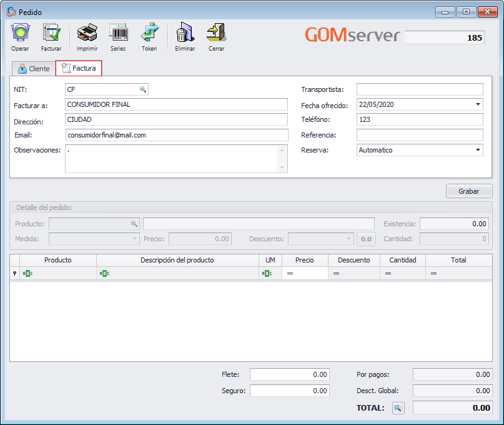Click the Descripción del producto column header
This screenshot has width=504, height=425.
click(177, 260)
